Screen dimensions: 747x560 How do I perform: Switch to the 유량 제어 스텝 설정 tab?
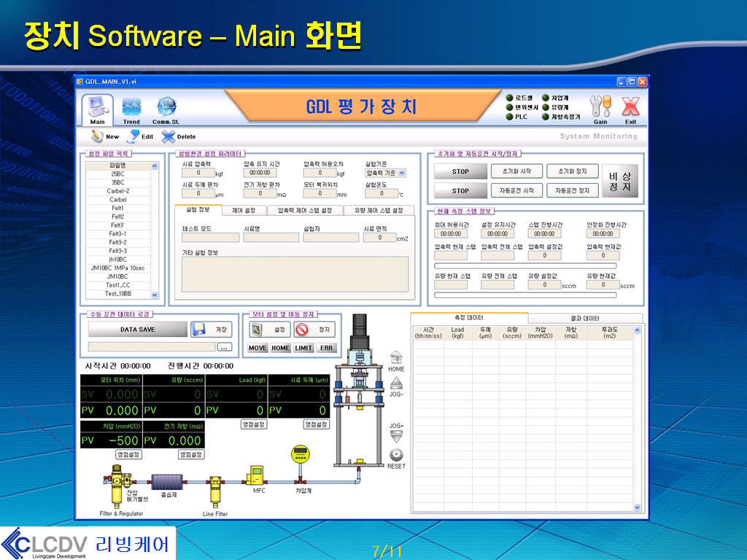[379, 210]
